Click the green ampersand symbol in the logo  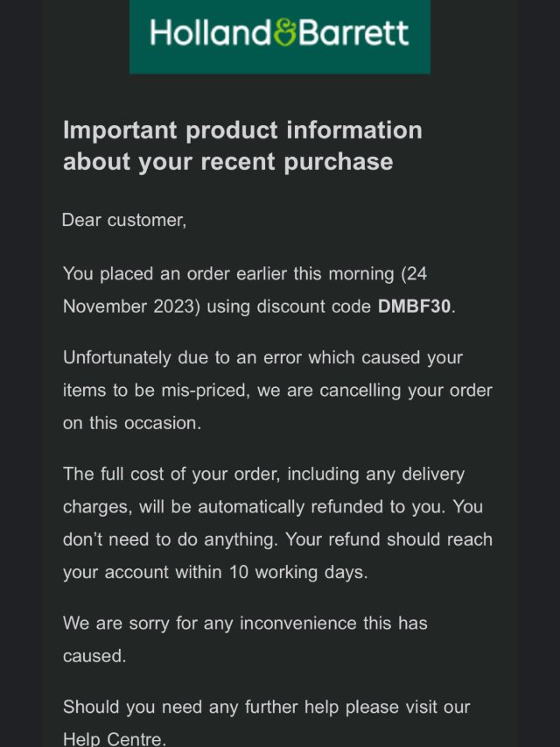tap(284, 33)
